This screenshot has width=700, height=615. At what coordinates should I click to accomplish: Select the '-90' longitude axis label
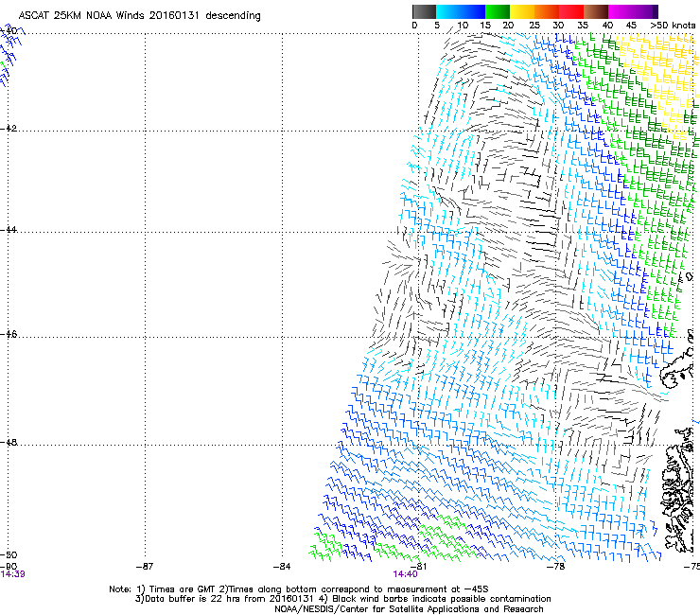[9, 567]
